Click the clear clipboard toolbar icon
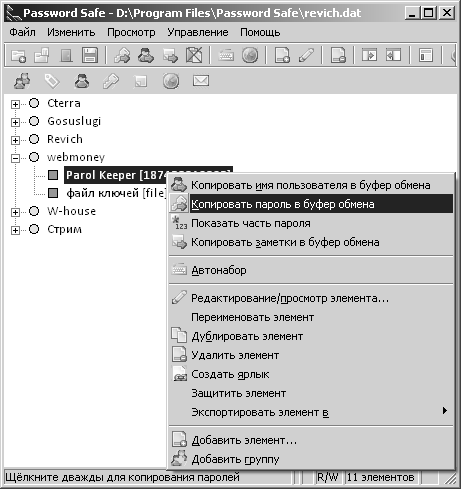461x489 pixels. point(194,55)
